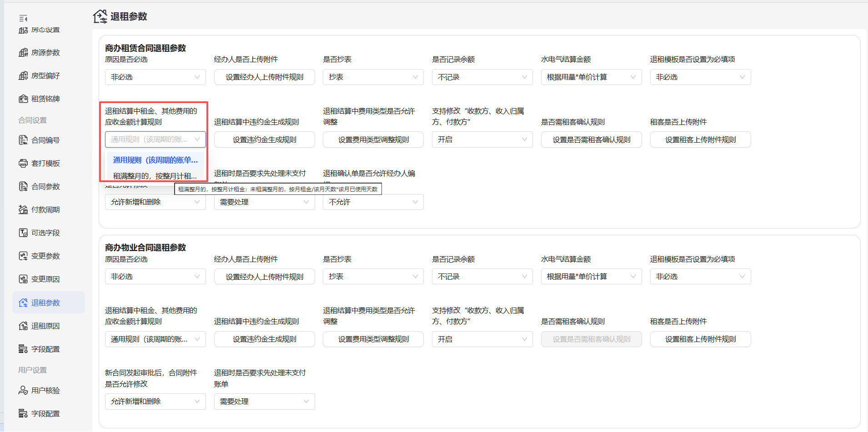Click the 租赁铭牌 icon in sidebar
The width and height of the screenshot is (868, 432).
(23, 99)
